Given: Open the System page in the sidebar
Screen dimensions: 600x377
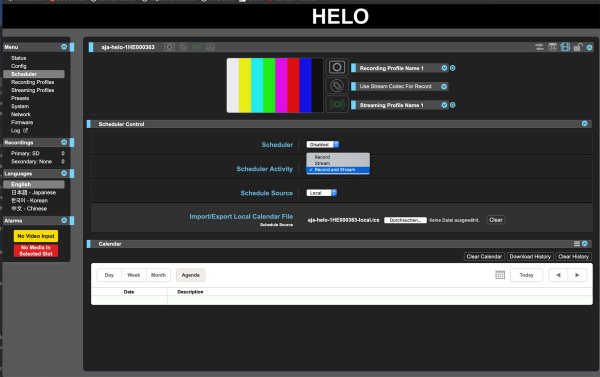Looking at the screenshot, I should click(20, 106).
